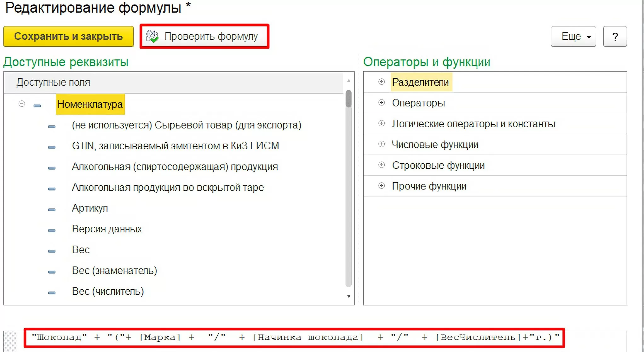Click the icon beside Сырьевой товар field

(x=52, y=127)
